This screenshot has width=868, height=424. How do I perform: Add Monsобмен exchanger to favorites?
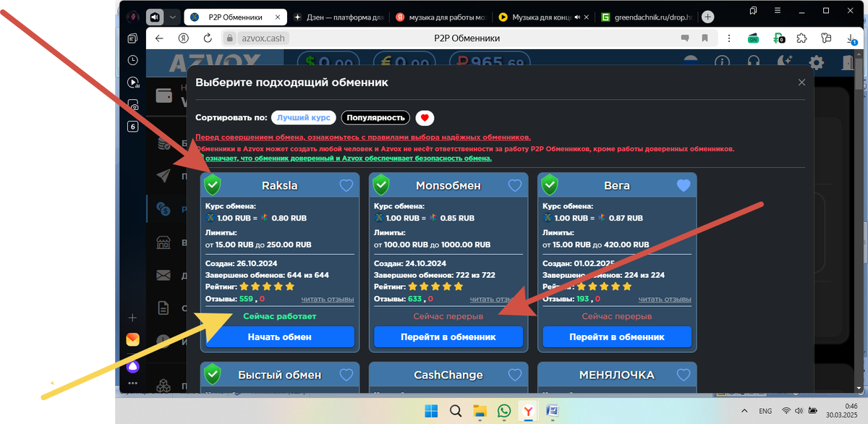(515, 186)
